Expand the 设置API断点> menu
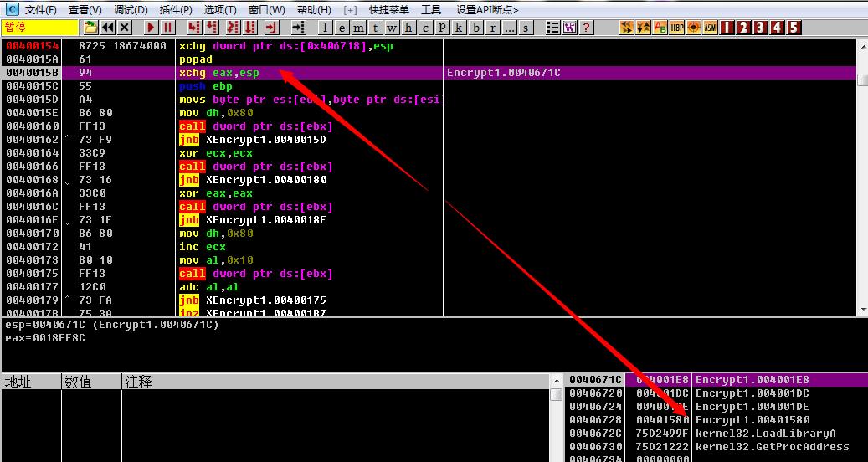The image size is (868, 462). point(487,10)
